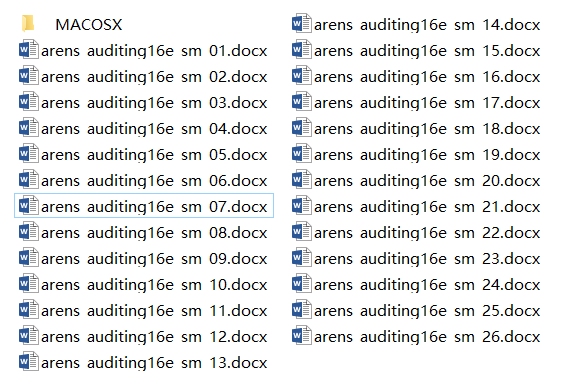Click Word icon for sm 13.docx
The width and height of the screenshot is (569, 387).
click(x=29, y=362)
